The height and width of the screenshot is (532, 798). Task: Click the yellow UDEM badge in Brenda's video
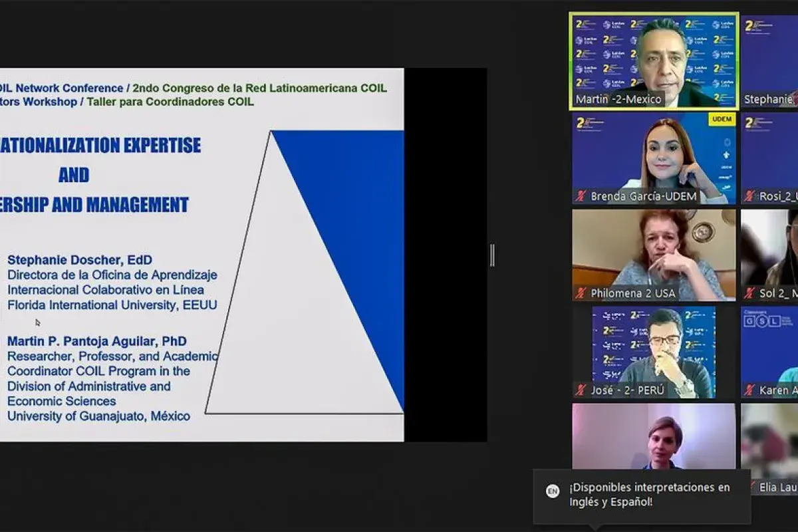721,120
